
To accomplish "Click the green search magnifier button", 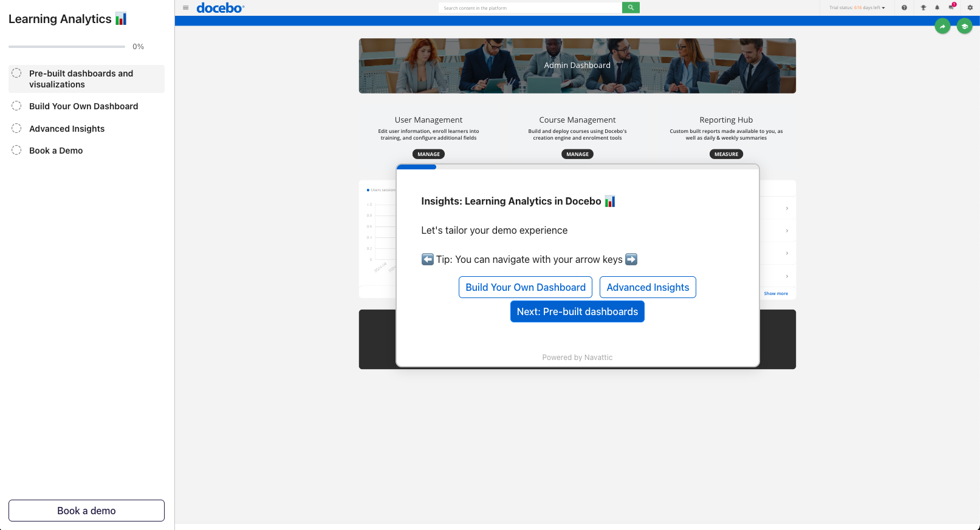I will [x=631, y=8].
